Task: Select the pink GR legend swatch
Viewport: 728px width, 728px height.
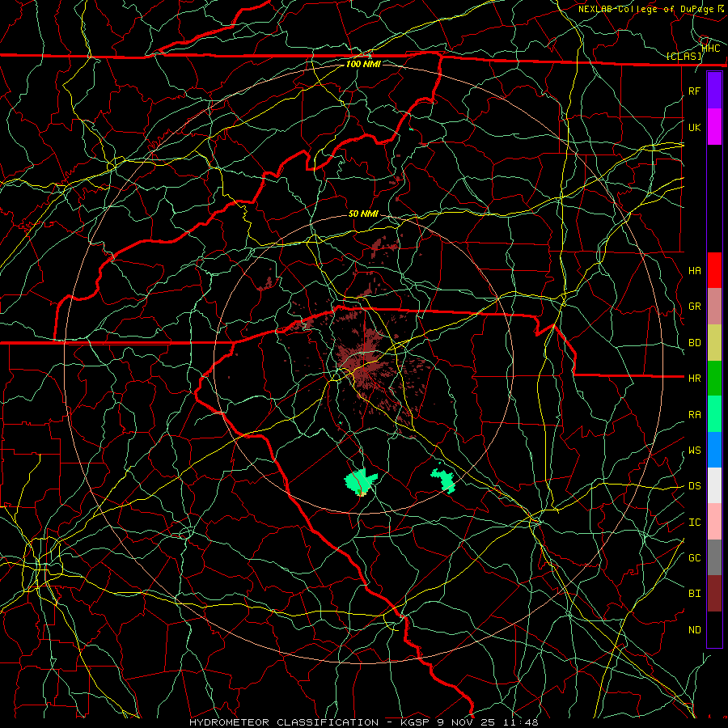Action: click(x=714, y=306)
